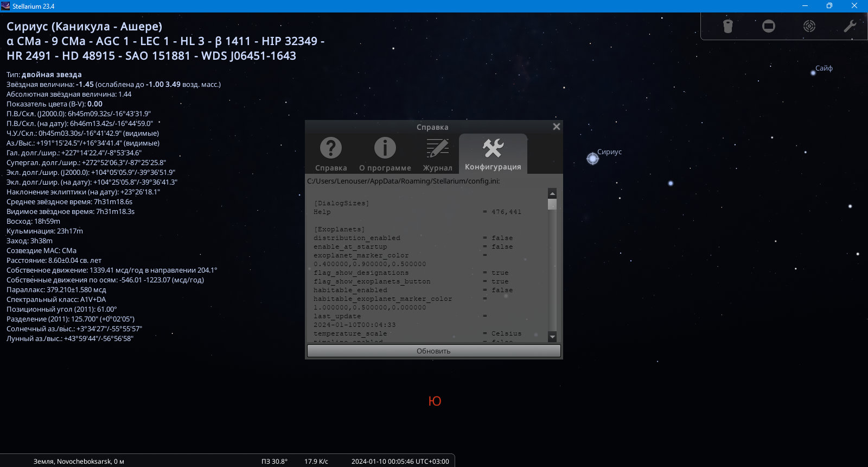This screenshot has width=868, height=467.
Task: Click the 17.9 К/с frame rate
Action: tap(316, 462)
